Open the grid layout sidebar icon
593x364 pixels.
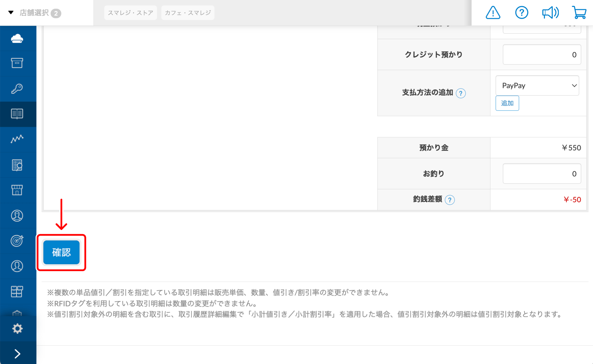[x=17, y=291]
